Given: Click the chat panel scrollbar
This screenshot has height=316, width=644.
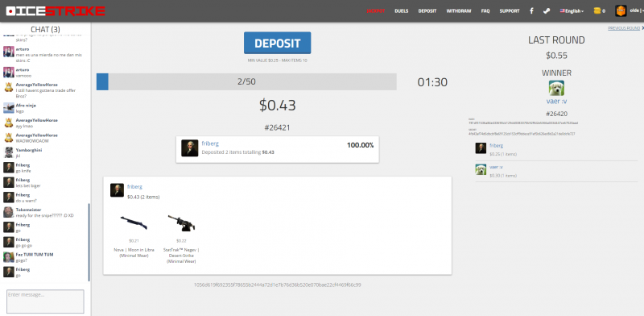Looking at the screenshot, I should 89,242.
